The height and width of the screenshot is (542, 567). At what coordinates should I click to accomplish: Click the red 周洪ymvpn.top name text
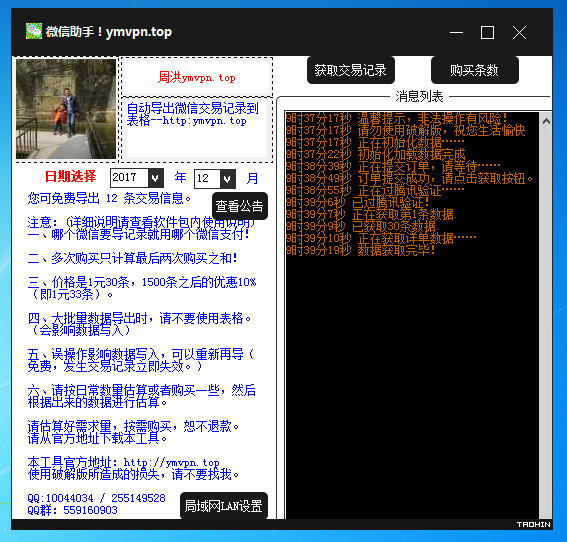tap(197, 77)
